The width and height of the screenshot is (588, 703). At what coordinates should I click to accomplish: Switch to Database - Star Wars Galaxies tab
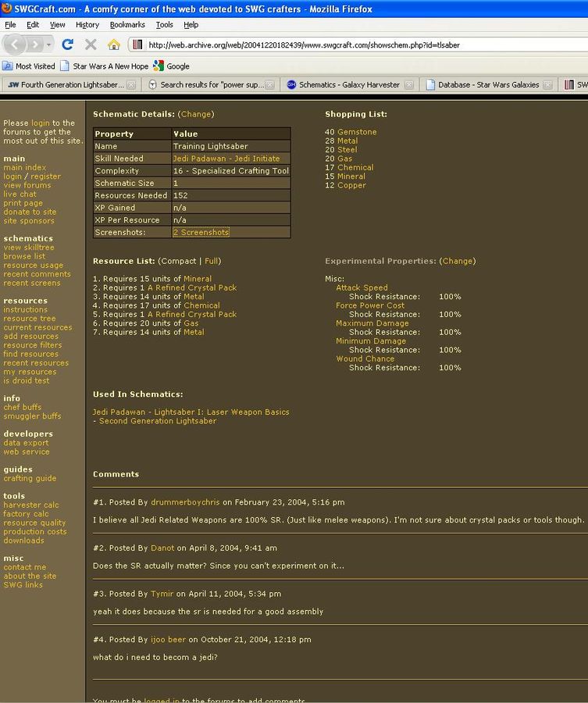[x=488, y=85]
